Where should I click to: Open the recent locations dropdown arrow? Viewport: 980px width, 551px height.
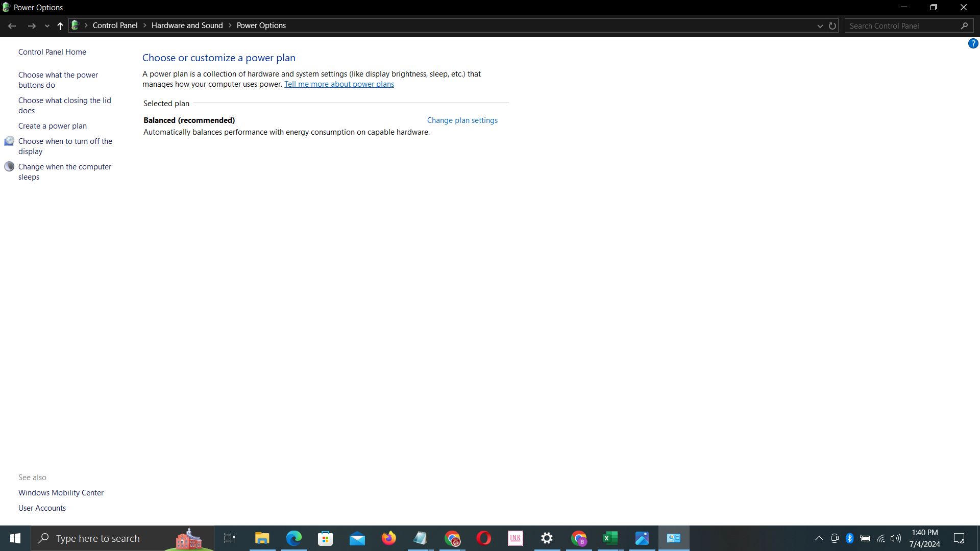point(47,26)
